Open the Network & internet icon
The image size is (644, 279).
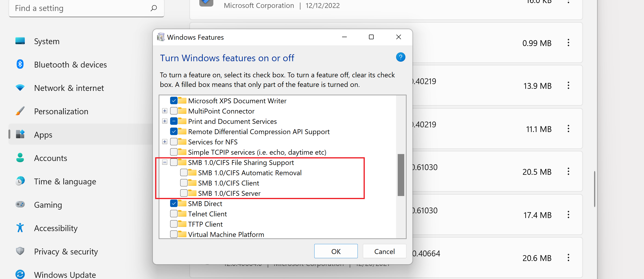(20, 88)
